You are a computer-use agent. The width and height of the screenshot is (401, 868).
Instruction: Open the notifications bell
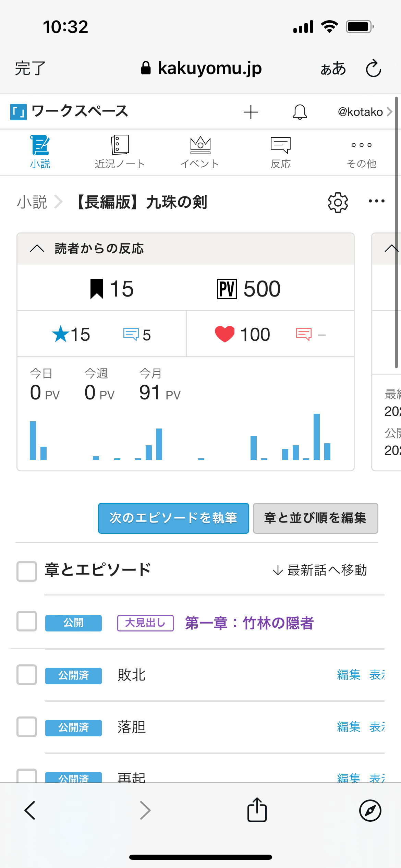tap(300, 112)
